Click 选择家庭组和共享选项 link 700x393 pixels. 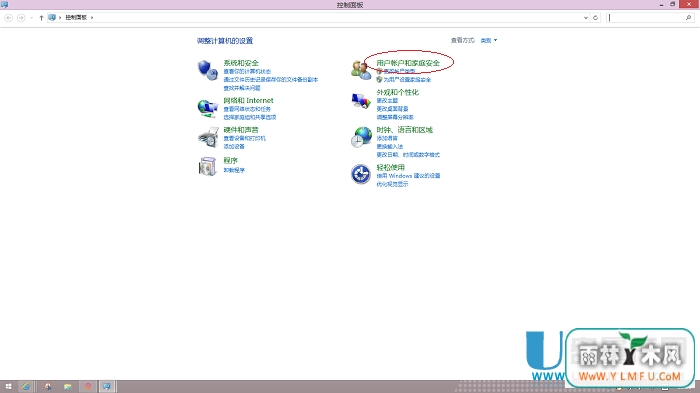click(x=250, y=117)
